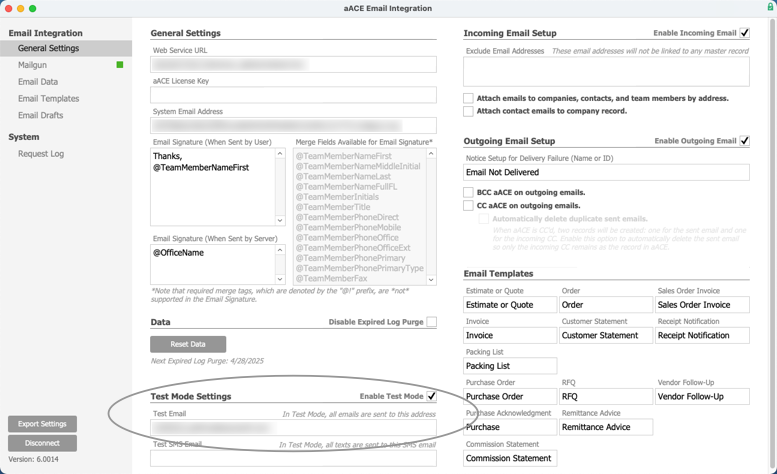Screen dimensions: 777x474
Task: Click the Exclude Email Addresses box
Action: point(606,72)
